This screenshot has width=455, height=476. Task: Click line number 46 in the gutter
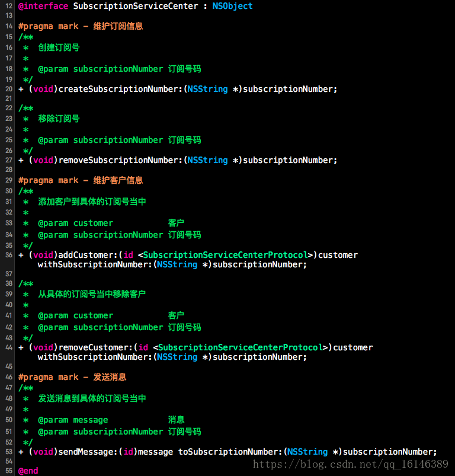[x=9, y=377]
